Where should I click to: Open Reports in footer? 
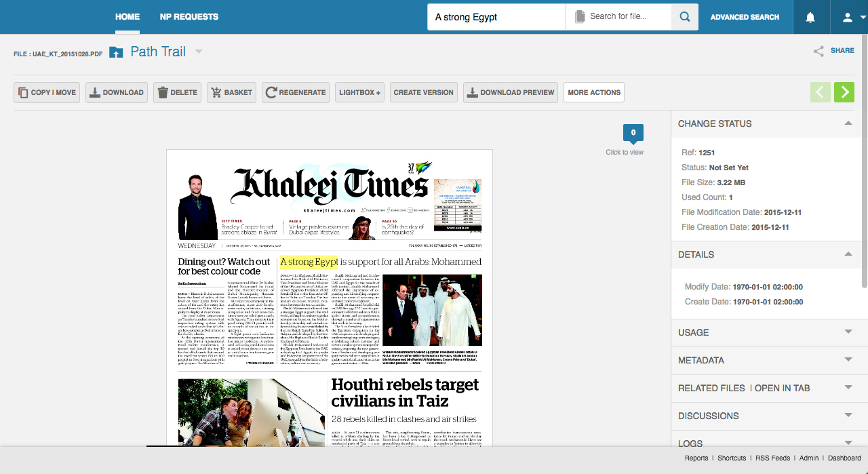[x=696, y=458]
